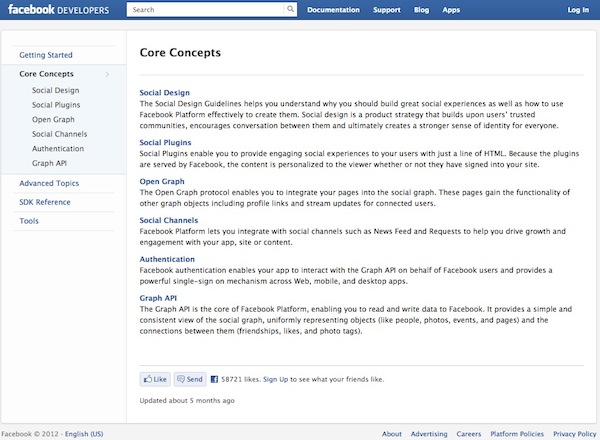This screenshot has width=600, height=440.
Task: Follow the Graph API heading link
Action: pos(158,298)
